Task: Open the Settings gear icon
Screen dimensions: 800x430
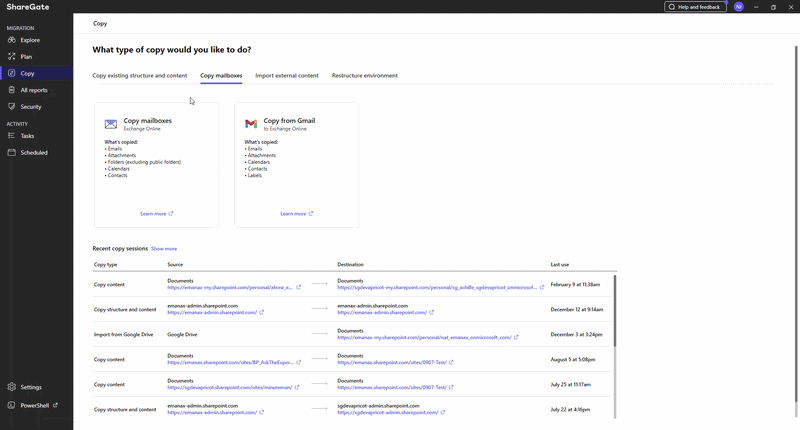Action: pyautogui.click(x=12, y=387)
